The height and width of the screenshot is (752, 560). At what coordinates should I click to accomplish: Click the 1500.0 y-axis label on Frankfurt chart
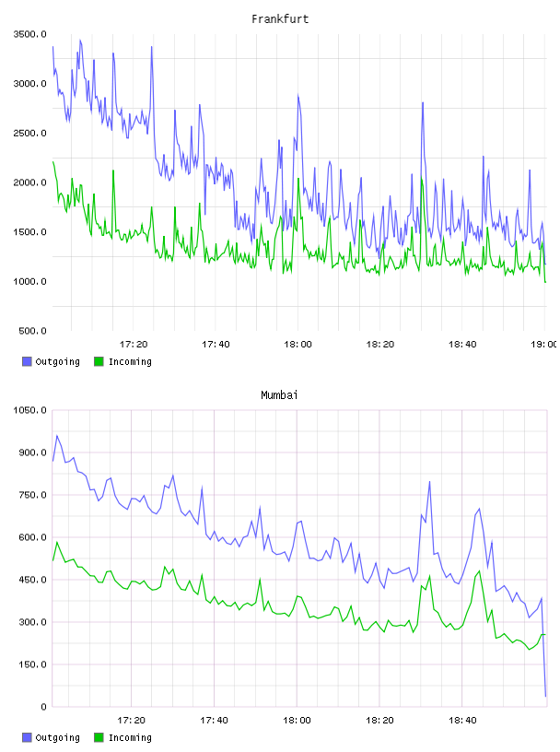[30, 231]
